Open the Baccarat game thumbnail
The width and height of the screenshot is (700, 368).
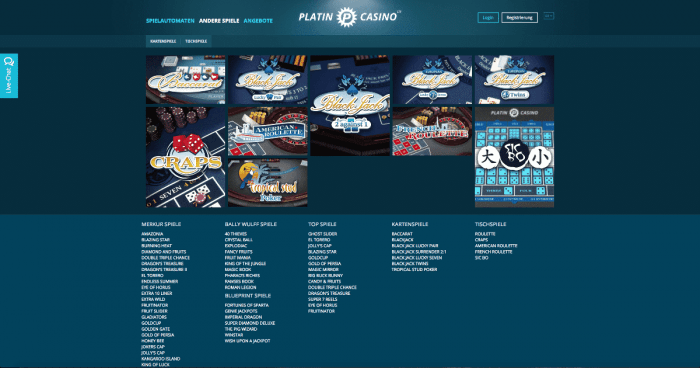point(186,79)
